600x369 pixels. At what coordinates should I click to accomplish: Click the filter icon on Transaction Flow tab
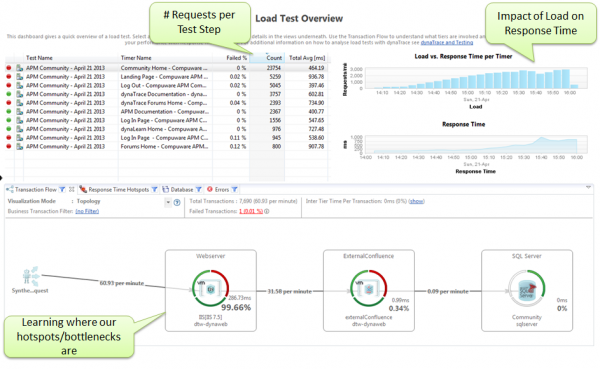point(62,189)
